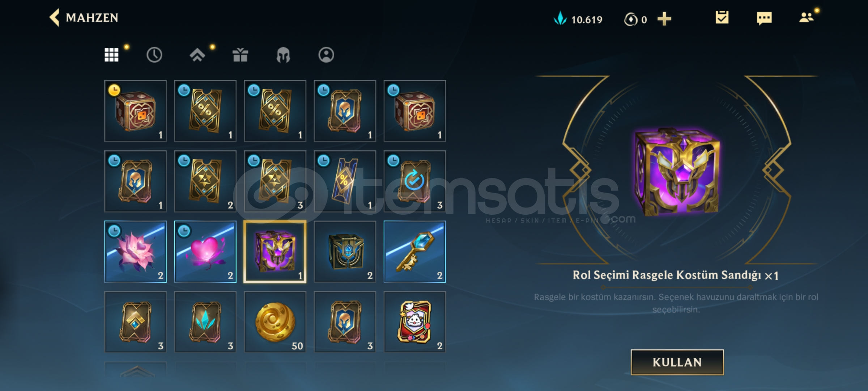Image resolution: width=868 pixels, height=391 pixels.
Task: Tap the blue essence 10.619 balance
Action: [x=578, y=19]
